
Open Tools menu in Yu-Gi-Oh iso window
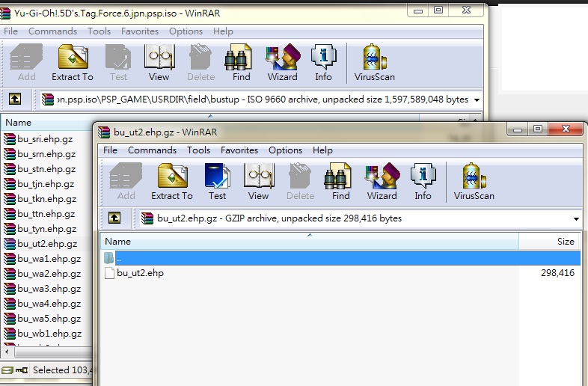click(x=99, y=31)
